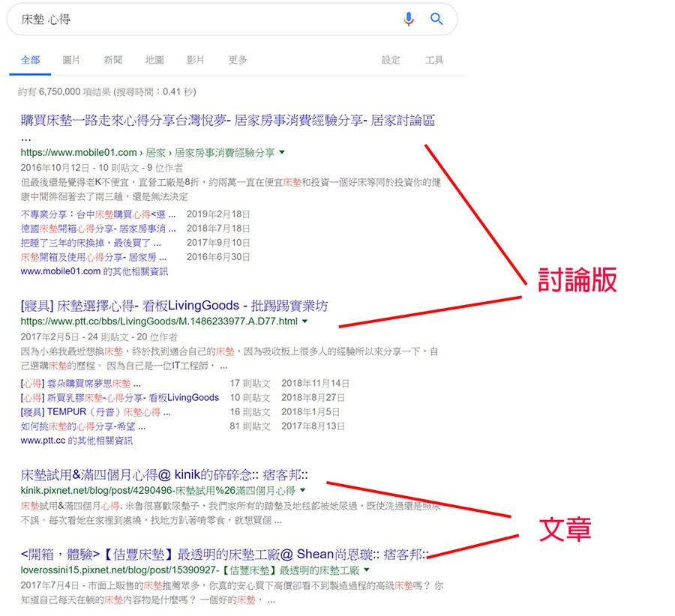
Task: Click www.mobile01.com 的其他相關資訊 link
Action: 94,271
